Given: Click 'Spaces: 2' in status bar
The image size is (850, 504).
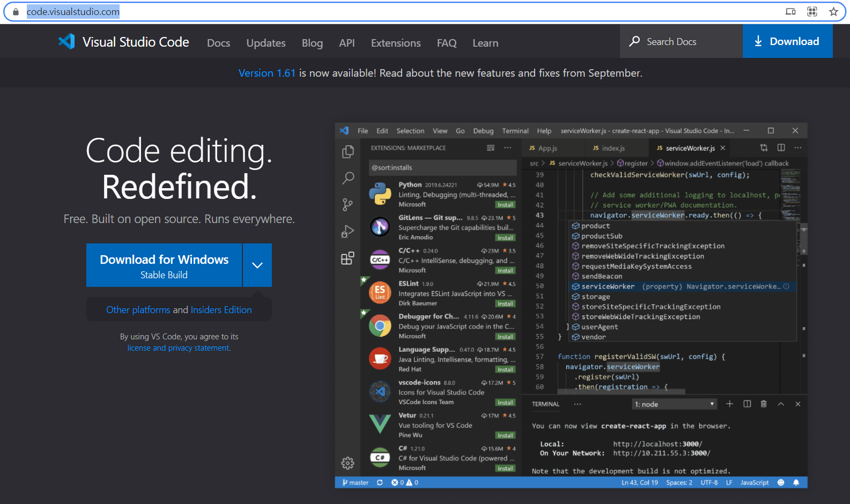Looking at the screenshot, I should [x=679, y=483].
